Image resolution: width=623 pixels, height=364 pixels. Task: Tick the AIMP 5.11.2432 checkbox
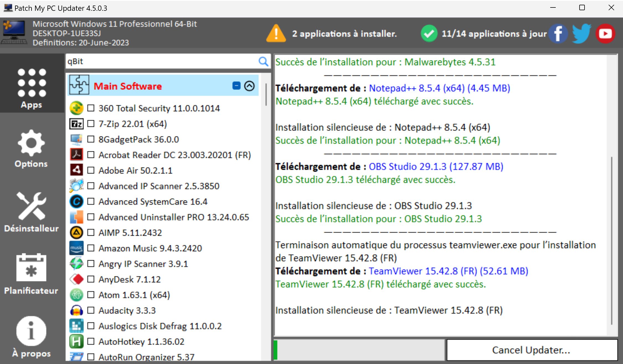[x=91, y=232]
